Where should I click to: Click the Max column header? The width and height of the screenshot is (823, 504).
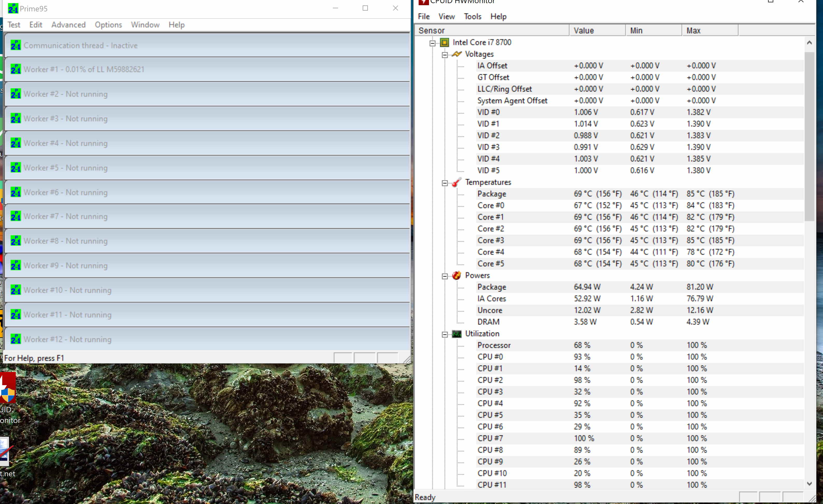click(710, 30)
